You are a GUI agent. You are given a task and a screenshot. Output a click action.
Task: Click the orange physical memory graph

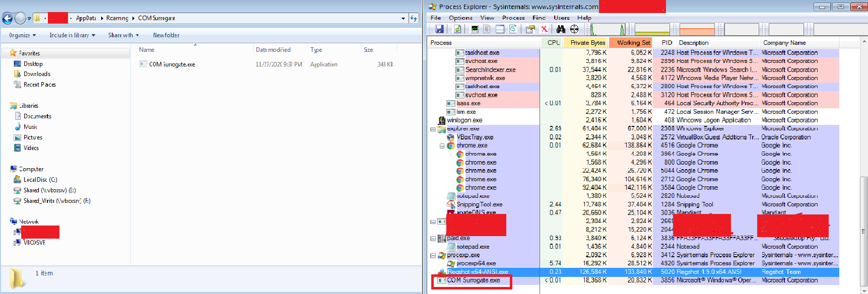697,29
